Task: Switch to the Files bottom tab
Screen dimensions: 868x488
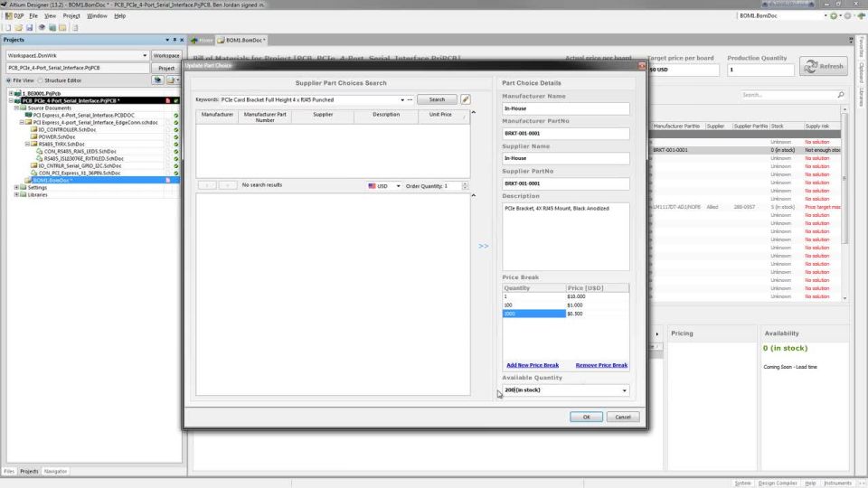Action: pos(9,472)
